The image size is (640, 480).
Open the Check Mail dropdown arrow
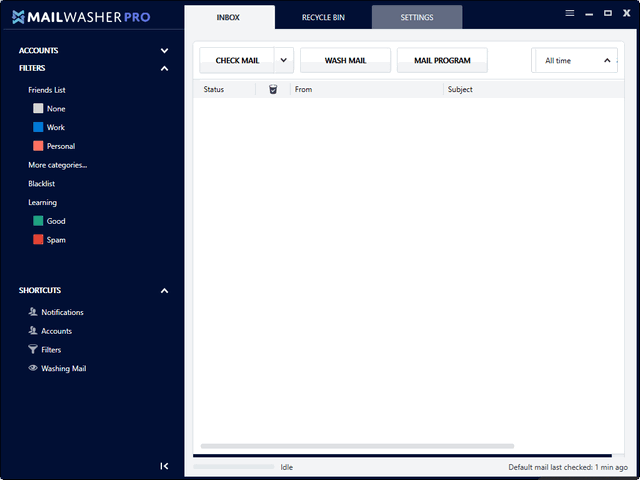coord(284,60)
